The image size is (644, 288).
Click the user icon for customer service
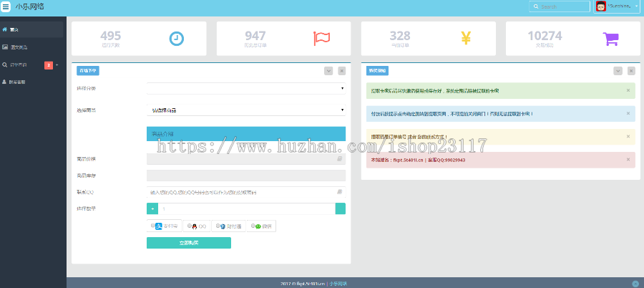point(4,82)
